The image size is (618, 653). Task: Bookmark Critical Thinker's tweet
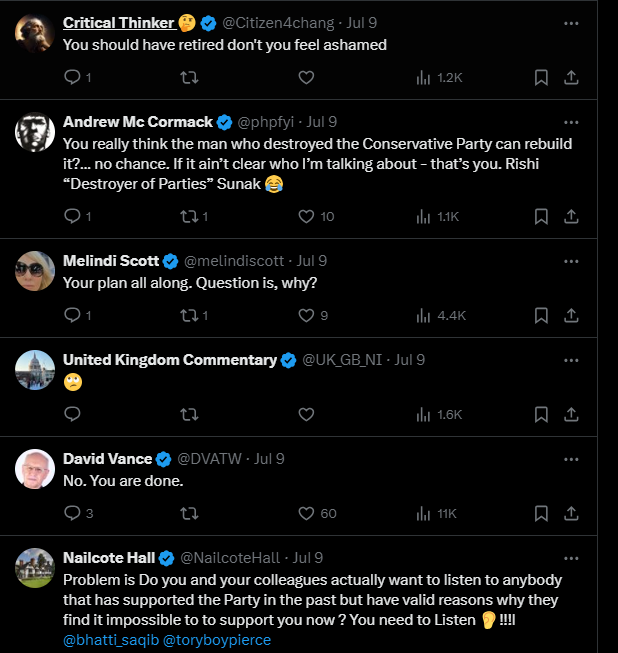(x=541, y=77)
